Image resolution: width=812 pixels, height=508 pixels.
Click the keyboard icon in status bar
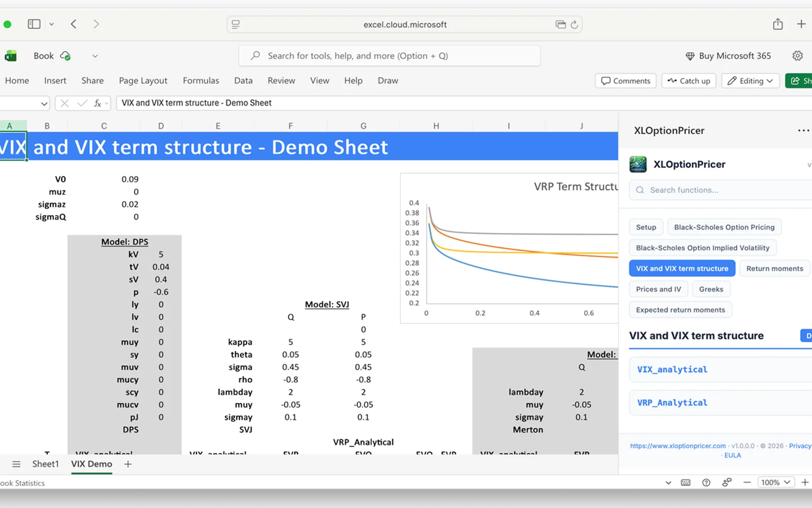[x=686, y=483]
